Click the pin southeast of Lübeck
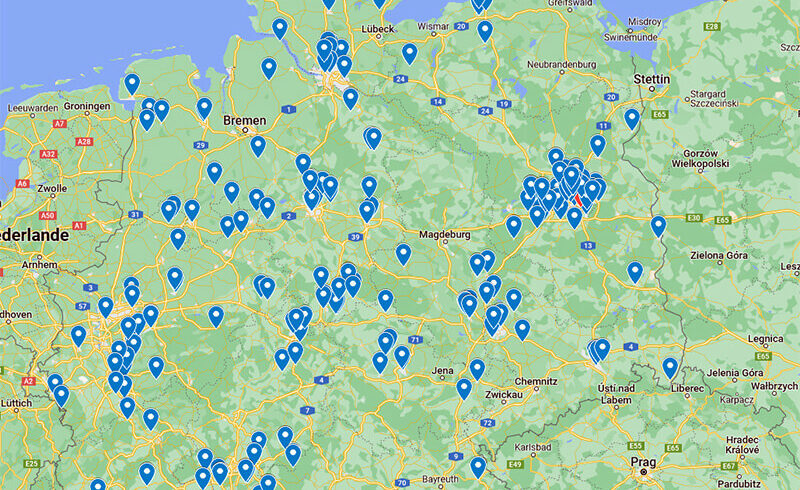 pyautogui.click(x=409, y=53)
